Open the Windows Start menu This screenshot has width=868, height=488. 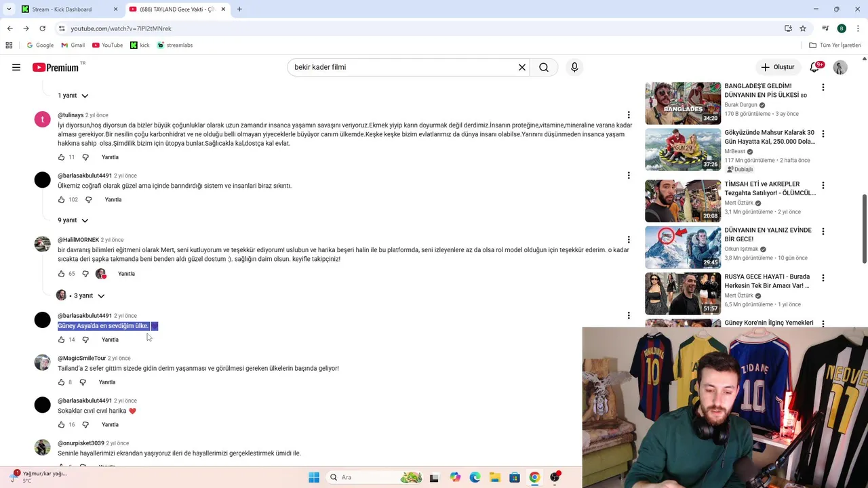click(314, 477)
